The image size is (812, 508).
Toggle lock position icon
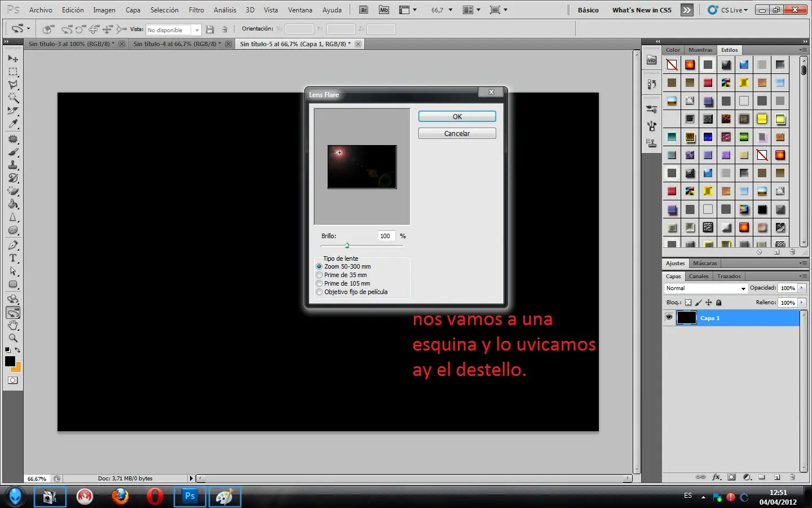click(708, 303)
